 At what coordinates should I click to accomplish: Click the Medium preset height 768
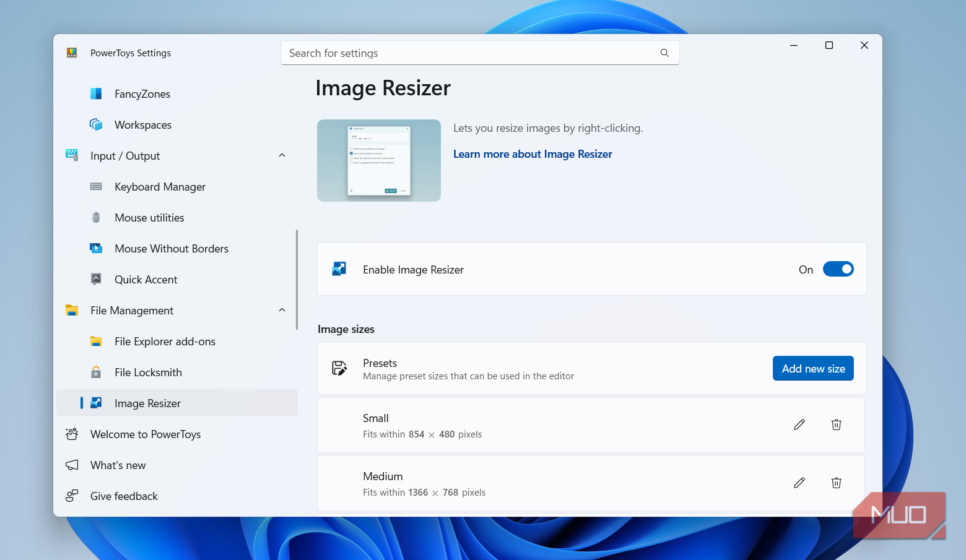point(451,493)
